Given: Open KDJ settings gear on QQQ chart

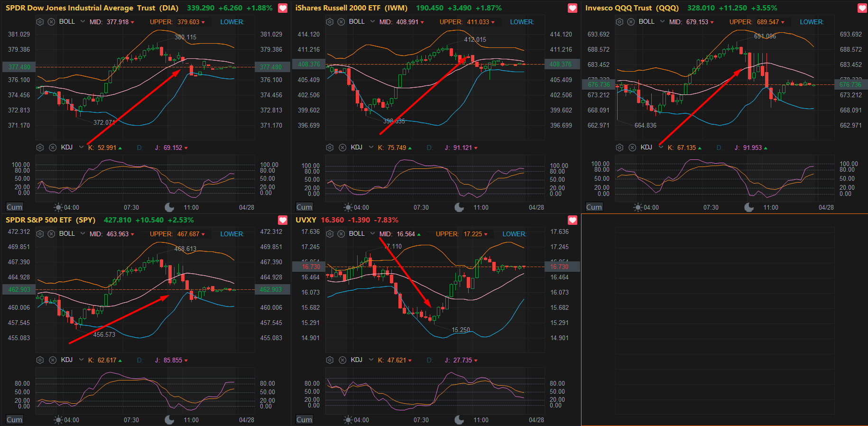Looking at the screenshot, I should click(619, 148).
